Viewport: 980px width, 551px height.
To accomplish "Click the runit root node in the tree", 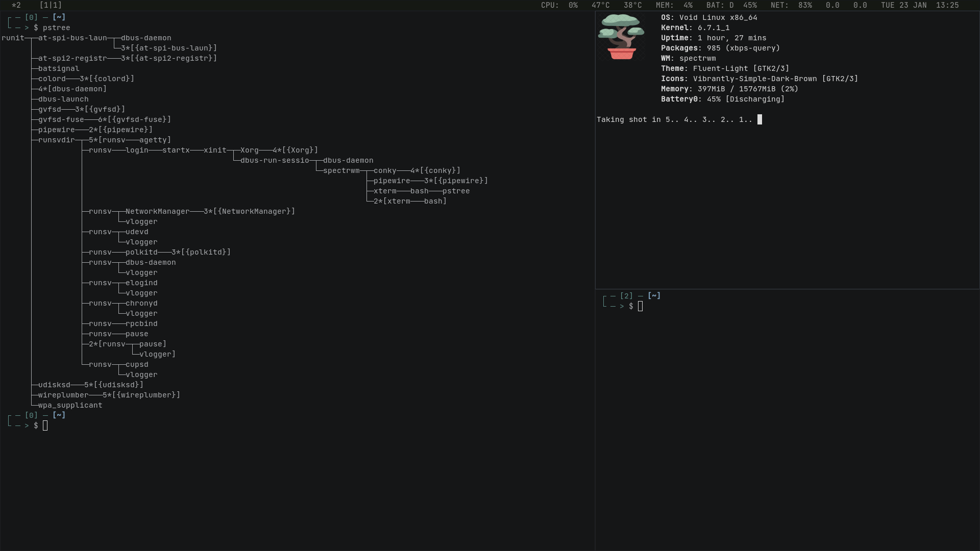I will 13,38.
